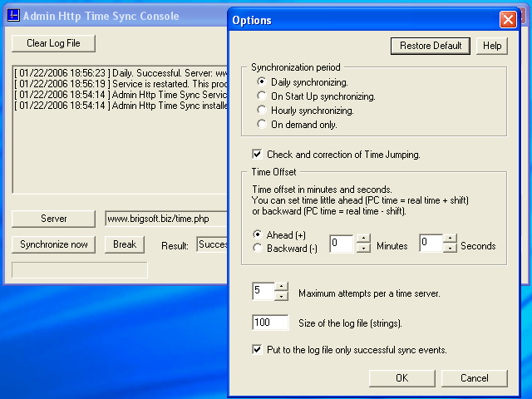
Task: Select log entry 'Admin Http Time Sync installe'
Action: tap(121, 106)
